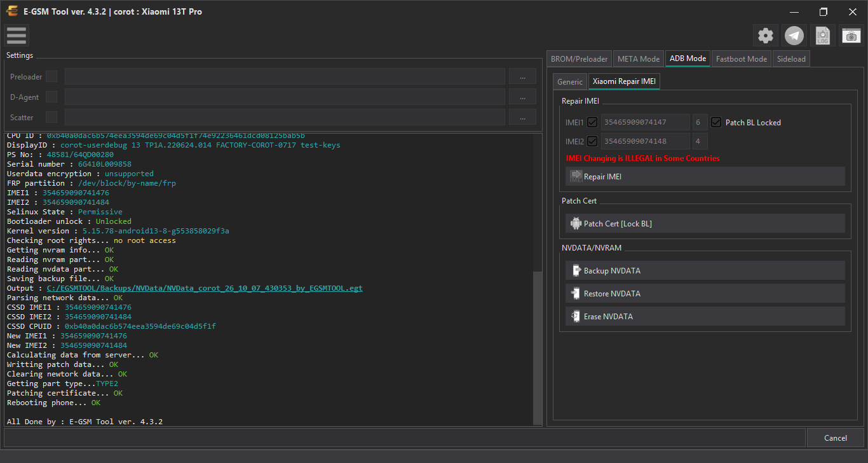868x463 pixels.
Task: Select the ADB Mode tab
Action: pos(688,59)
